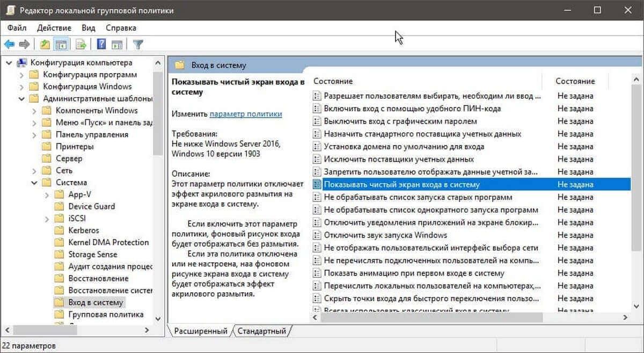644x353 pixels.
Task: Select policy 'Показать анимацию при первом входе'
Action: click(x=414, y=273)
